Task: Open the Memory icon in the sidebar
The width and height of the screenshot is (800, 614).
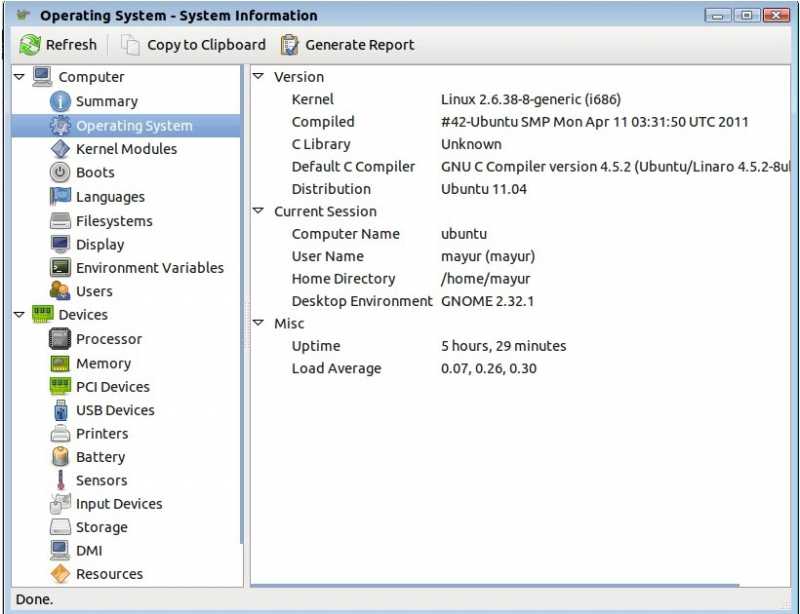Action: click(60, 364)
